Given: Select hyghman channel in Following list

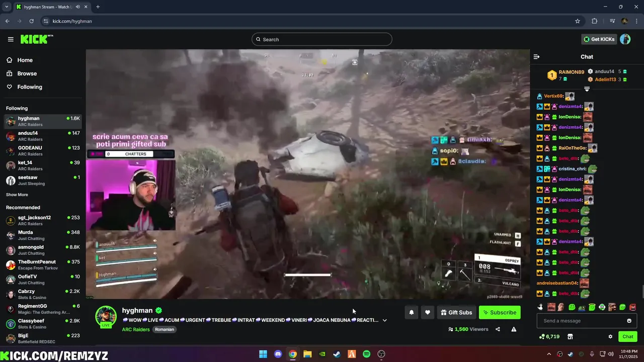Looking at the screenshot, I should coord(43,121).
